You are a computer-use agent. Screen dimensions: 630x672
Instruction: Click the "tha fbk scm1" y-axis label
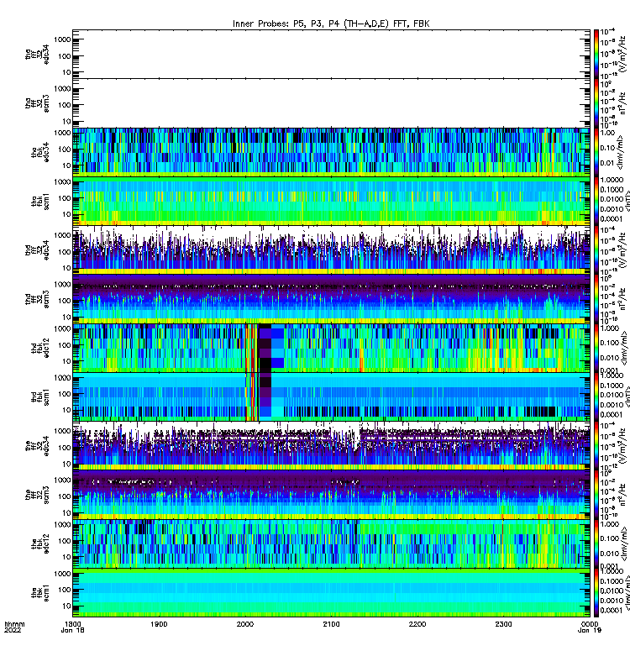coord(40,201)
